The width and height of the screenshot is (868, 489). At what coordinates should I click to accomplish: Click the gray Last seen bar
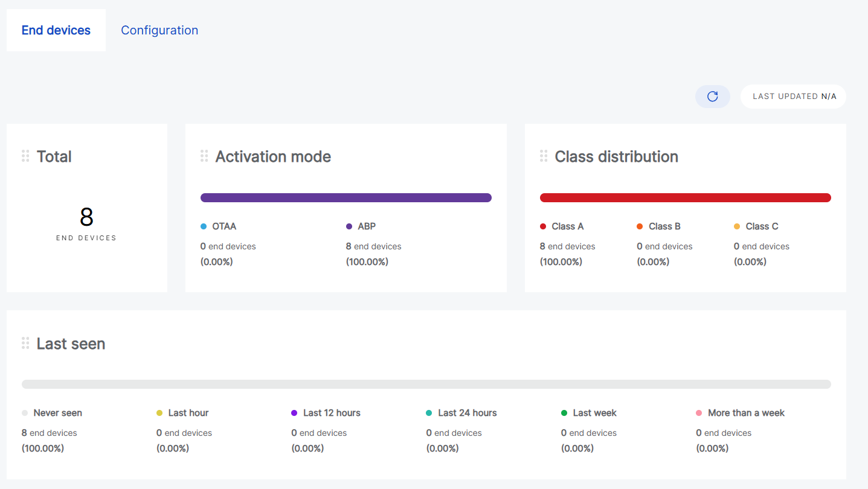pyautogui.click(x=426, y=384)
